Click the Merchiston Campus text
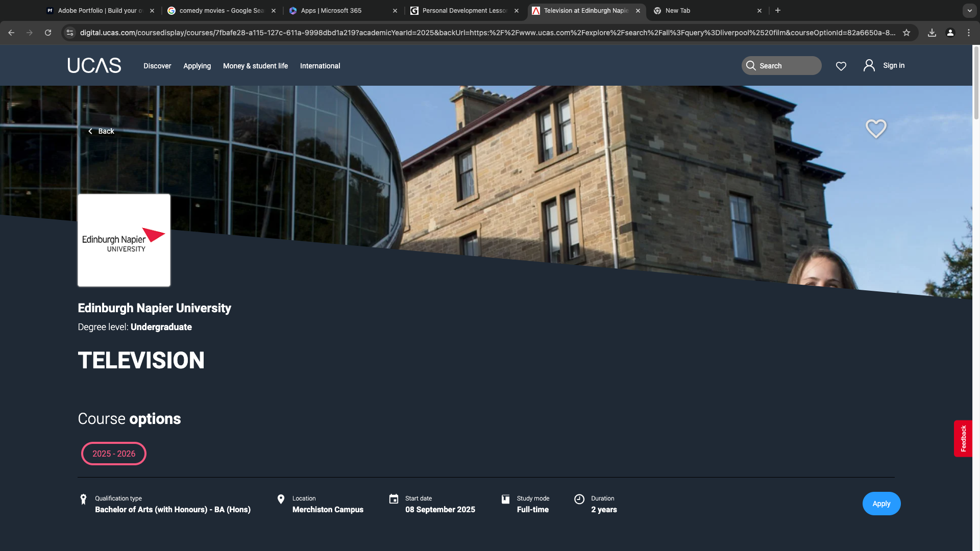Viewport: 980px width, 551px height. coord(328,510)
